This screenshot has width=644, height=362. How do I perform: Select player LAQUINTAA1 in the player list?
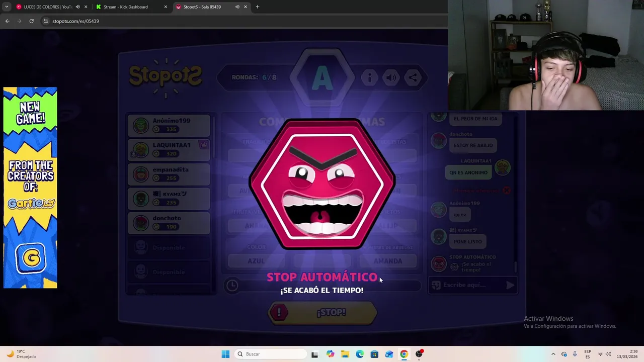(169, 149)
